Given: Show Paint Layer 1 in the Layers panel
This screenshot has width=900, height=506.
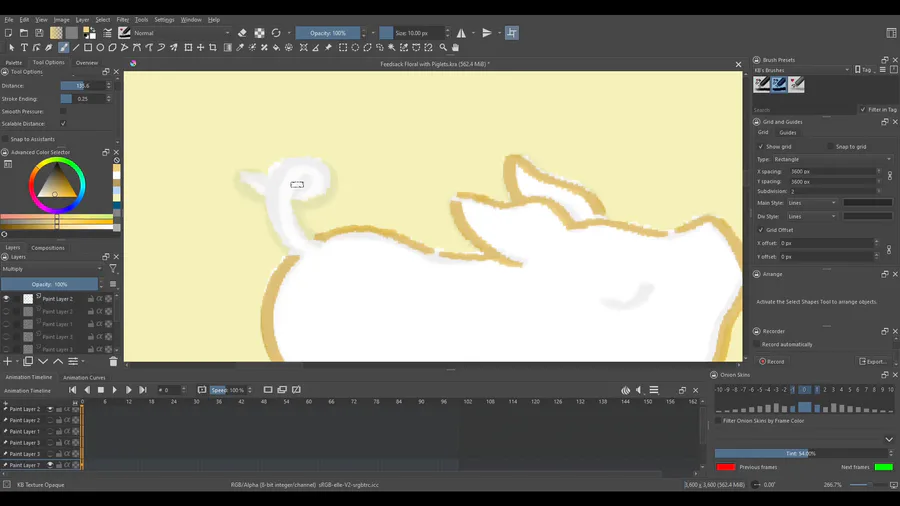Looking at the screenshot, I should pos(6,324).
